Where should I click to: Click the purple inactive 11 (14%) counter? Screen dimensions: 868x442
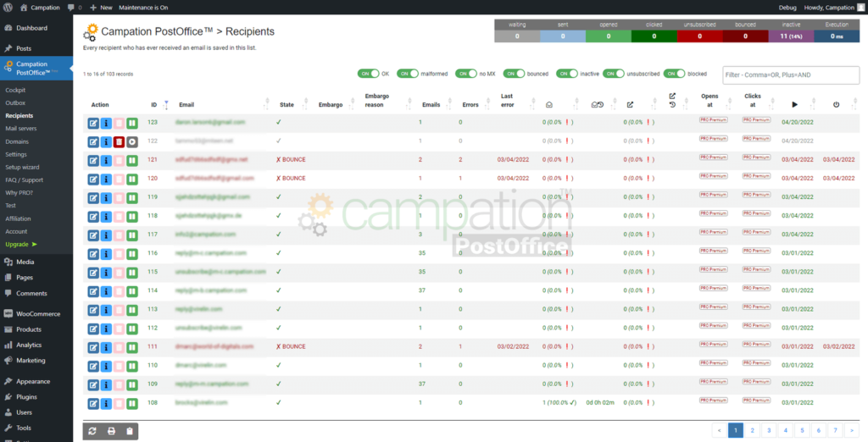tap(791, 36)
